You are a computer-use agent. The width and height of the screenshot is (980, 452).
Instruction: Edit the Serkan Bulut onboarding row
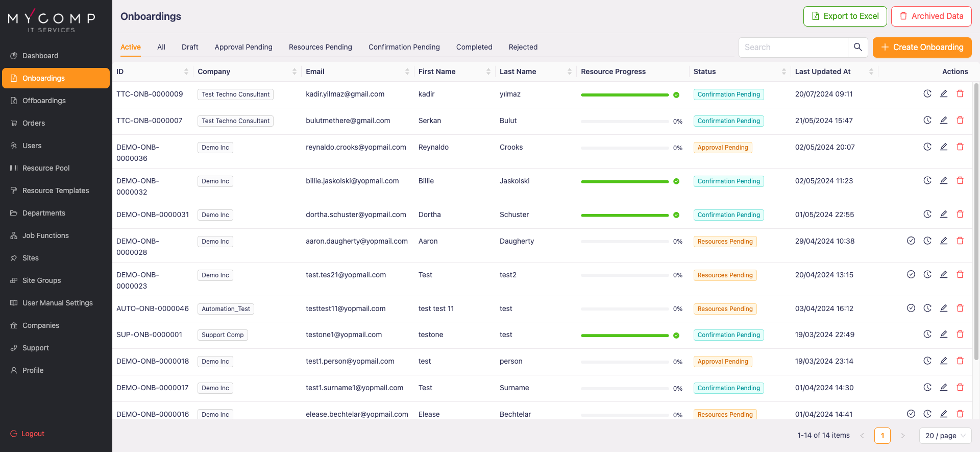[943, 121]
